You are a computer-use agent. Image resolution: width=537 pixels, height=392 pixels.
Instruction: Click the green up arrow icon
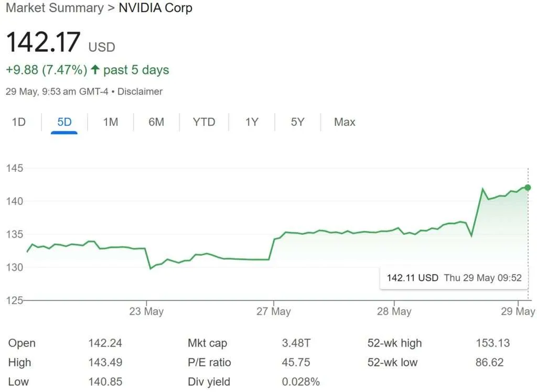pos(95,70)
